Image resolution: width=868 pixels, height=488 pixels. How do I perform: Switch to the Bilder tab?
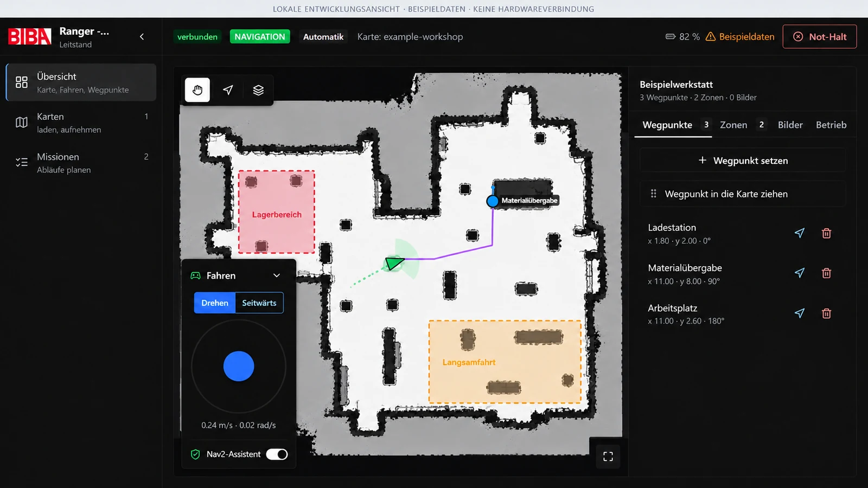(790, 125)
